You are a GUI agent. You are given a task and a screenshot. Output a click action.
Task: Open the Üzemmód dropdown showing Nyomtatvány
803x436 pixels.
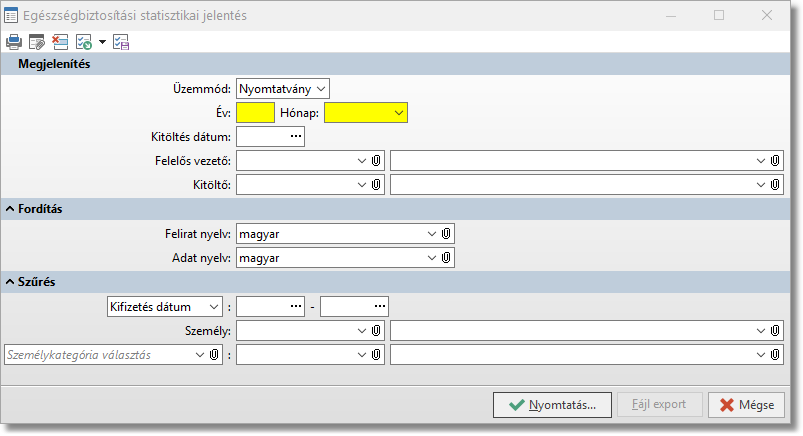[283, 88]
